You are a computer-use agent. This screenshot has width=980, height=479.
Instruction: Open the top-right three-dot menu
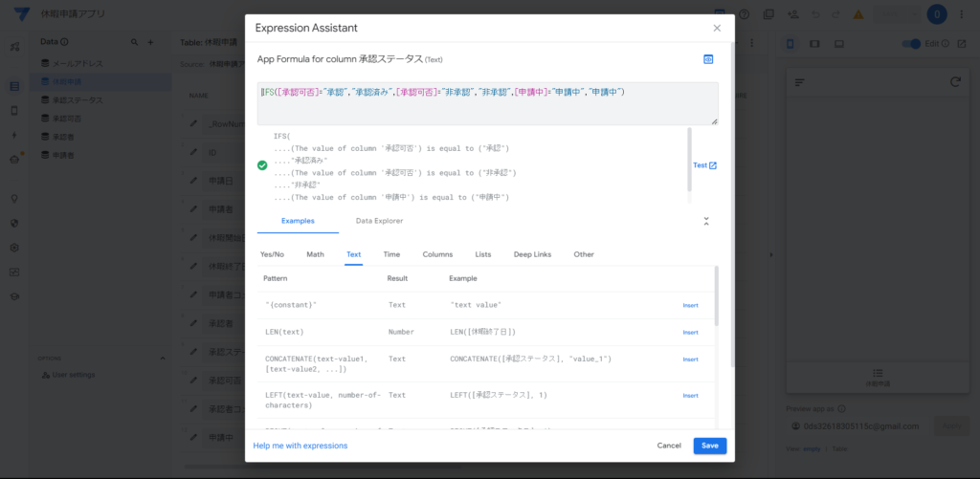(x=961, y=13)
